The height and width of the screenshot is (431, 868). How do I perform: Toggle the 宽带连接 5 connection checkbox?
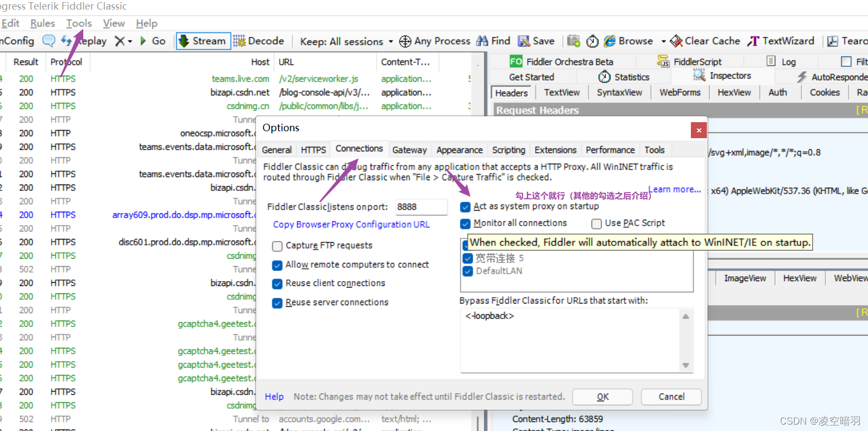click(468, 258)
